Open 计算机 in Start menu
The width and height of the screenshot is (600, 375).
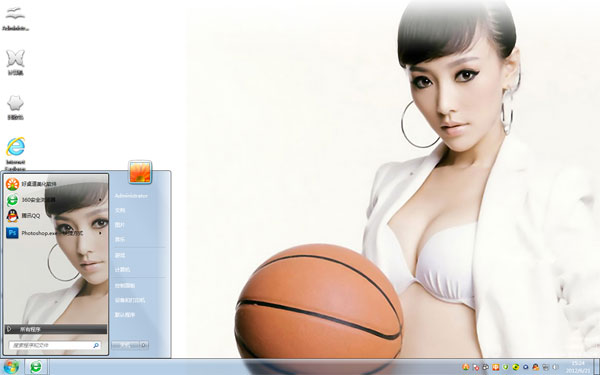coord(122,270)
